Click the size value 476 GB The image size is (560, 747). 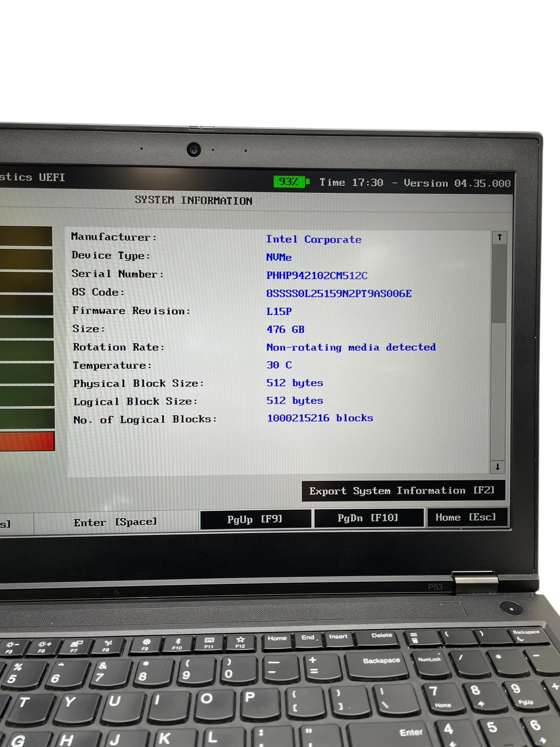pos(285,329)
